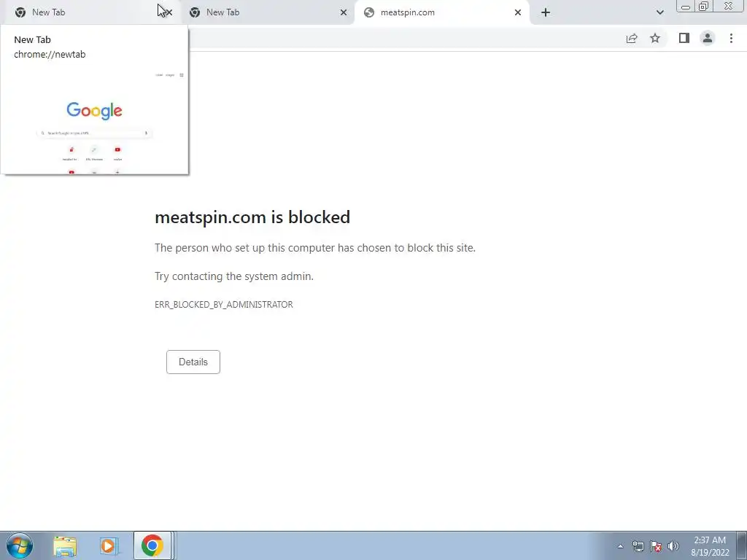747x560 pixels.
Task: Open the Action Center flag icon
Action: click(x=656, y=546)
